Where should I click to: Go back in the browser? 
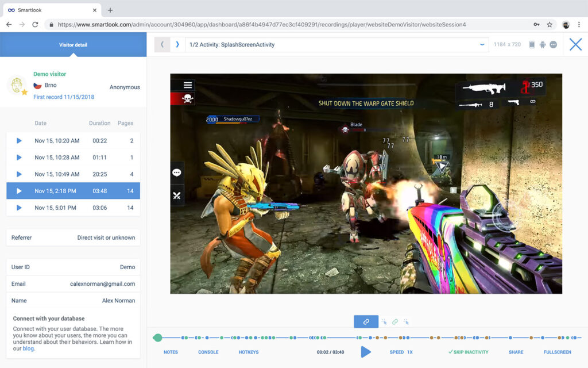(9, 24)
